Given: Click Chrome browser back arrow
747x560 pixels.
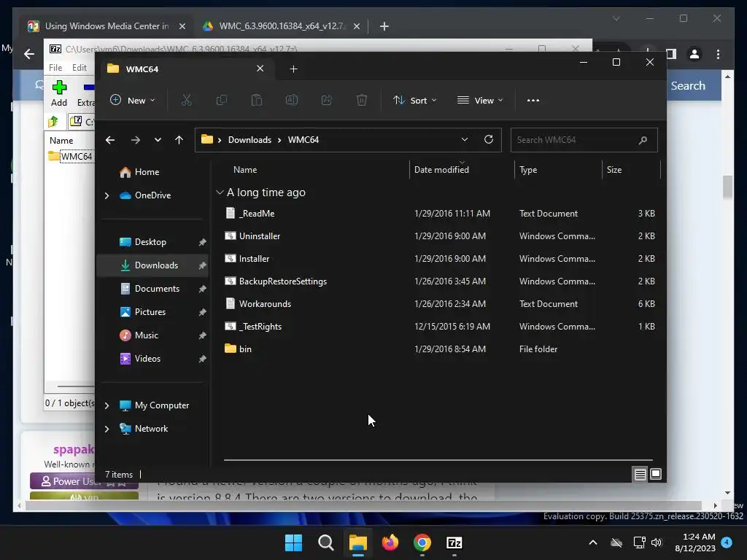Looking at the screenshot, I should [29, 54].
